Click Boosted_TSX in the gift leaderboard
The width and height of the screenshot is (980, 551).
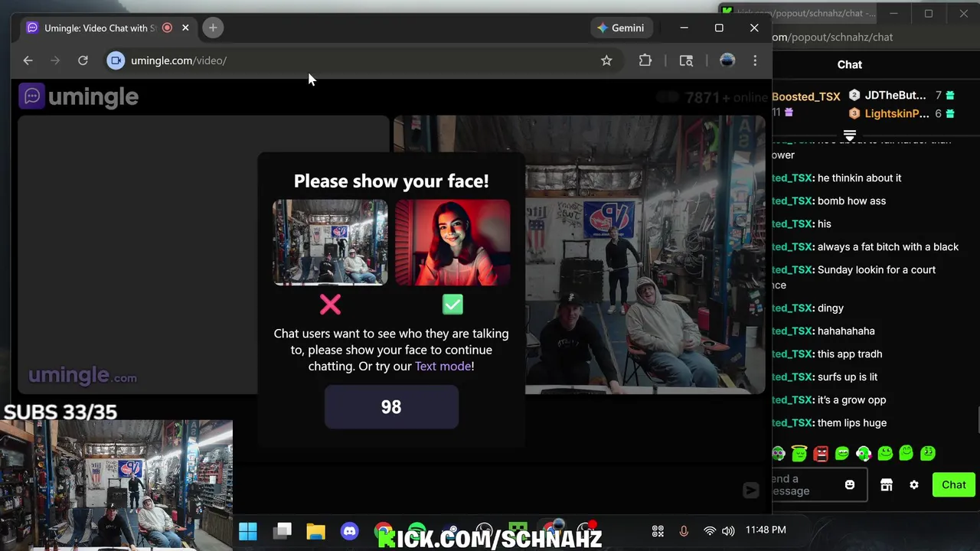point(806,96)
